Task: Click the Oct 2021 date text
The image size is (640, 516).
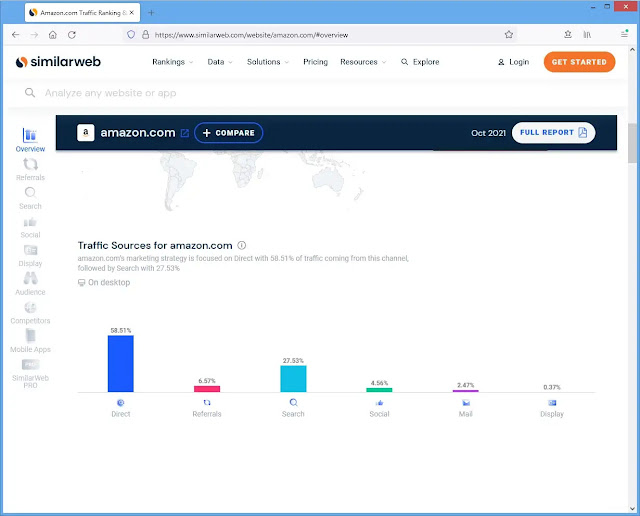Action: (x=488, y=133)
